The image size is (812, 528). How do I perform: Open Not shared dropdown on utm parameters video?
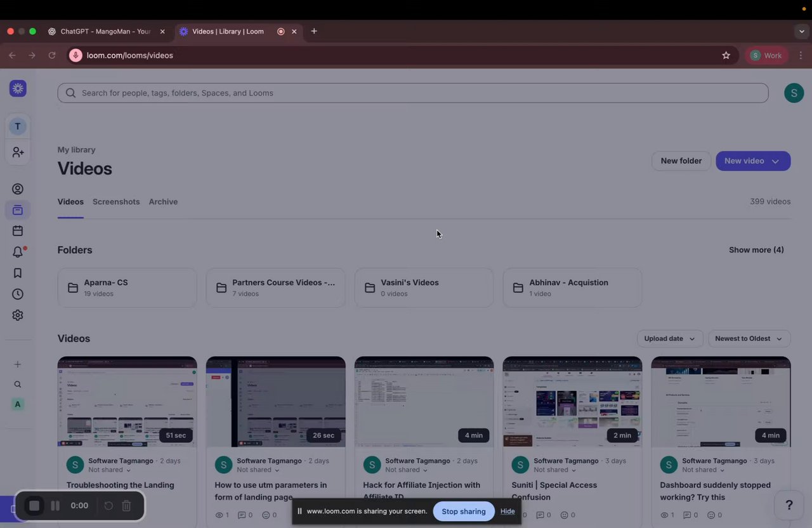pyautogui.click(x=258, y=470)
